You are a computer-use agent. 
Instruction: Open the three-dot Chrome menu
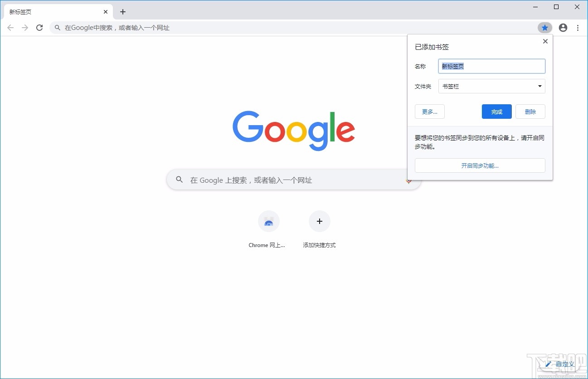578,27
